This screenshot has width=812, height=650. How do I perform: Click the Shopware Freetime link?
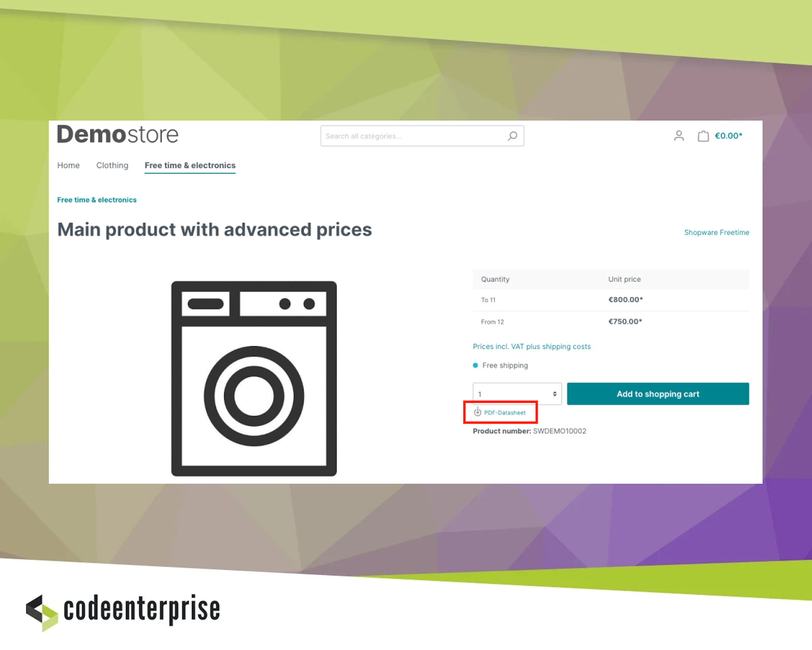click(x=716, y=232)
